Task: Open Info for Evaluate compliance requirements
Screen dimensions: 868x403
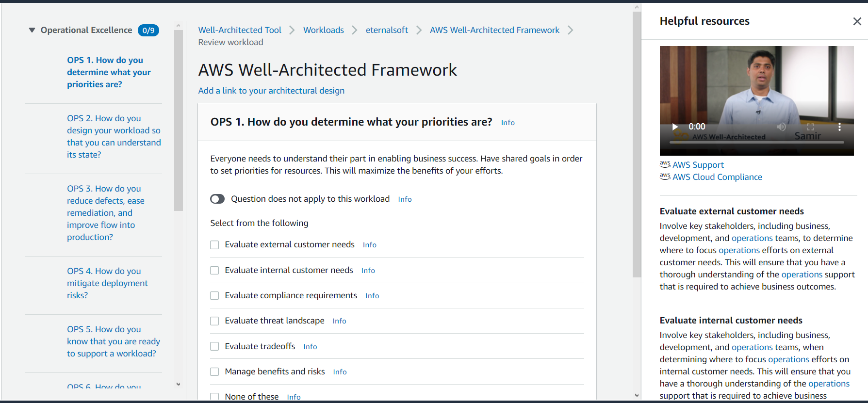Action: [x=372, y=296]
